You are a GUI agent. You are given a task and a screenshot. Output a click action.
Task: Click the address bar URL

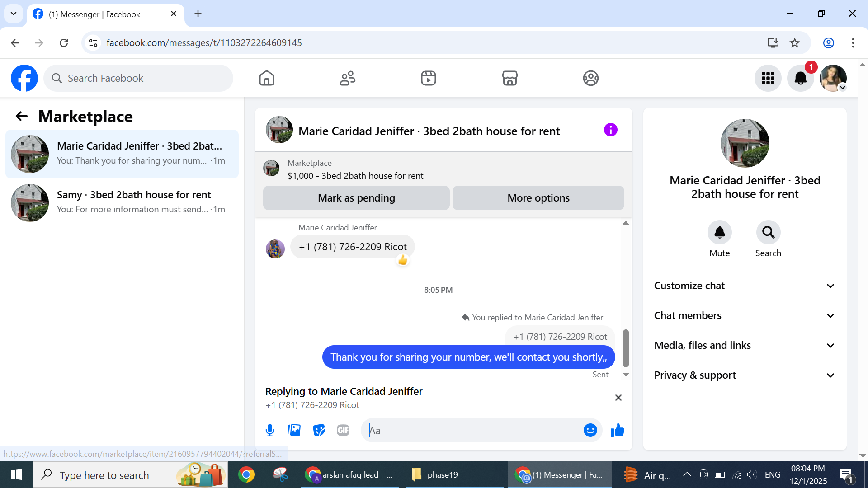coord(204,43)
